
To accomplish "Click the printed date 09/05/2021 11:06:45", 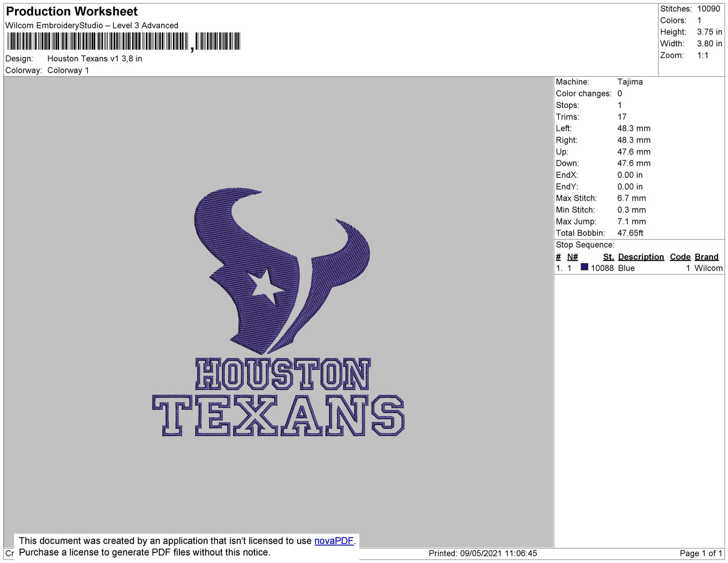I will 499,553.
